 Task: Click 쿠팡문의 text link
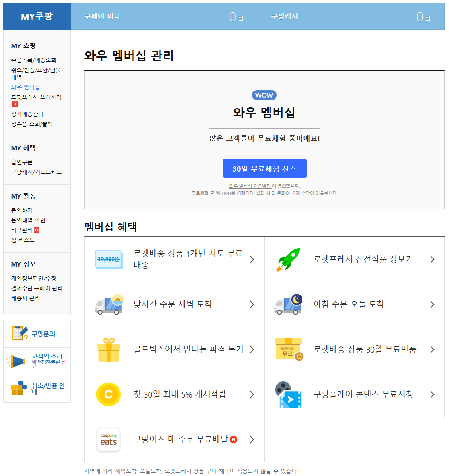click(x=43, y=334)
